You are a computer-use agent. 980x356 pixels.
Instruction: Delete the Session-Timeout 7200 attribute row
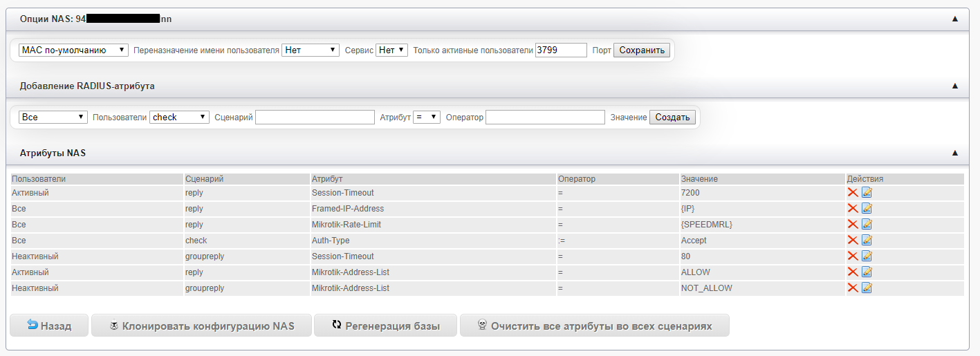[852, 193]
